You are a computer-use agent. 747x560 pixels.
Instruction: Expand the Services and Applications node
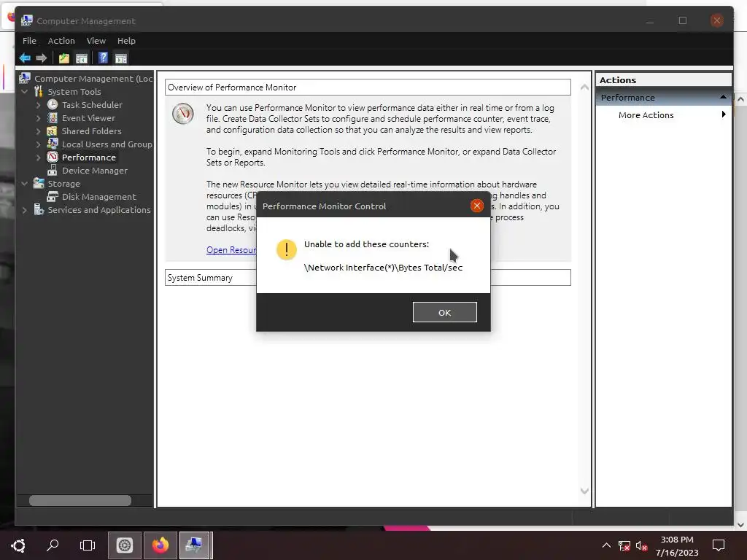tap(25, 209)
